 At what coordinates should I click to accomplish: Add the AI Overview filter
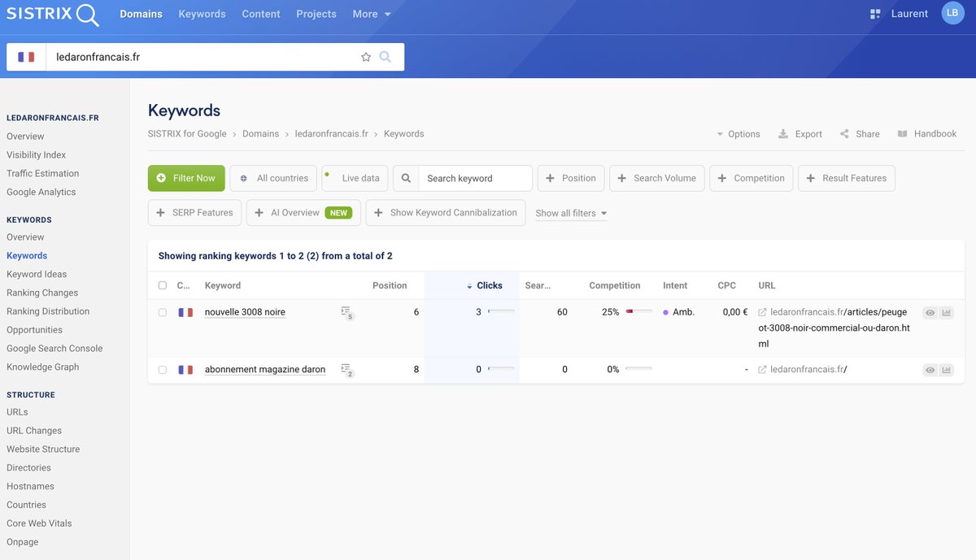[303, 212]
